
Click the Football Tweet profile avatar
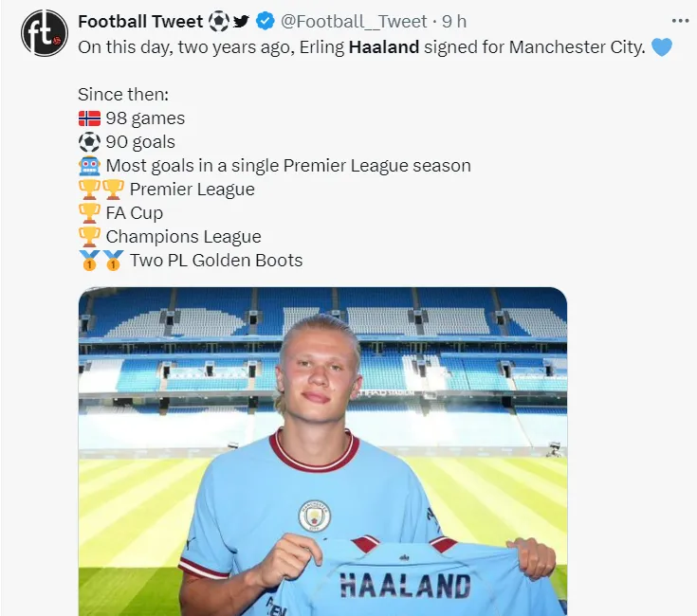[x=45, y=33]
